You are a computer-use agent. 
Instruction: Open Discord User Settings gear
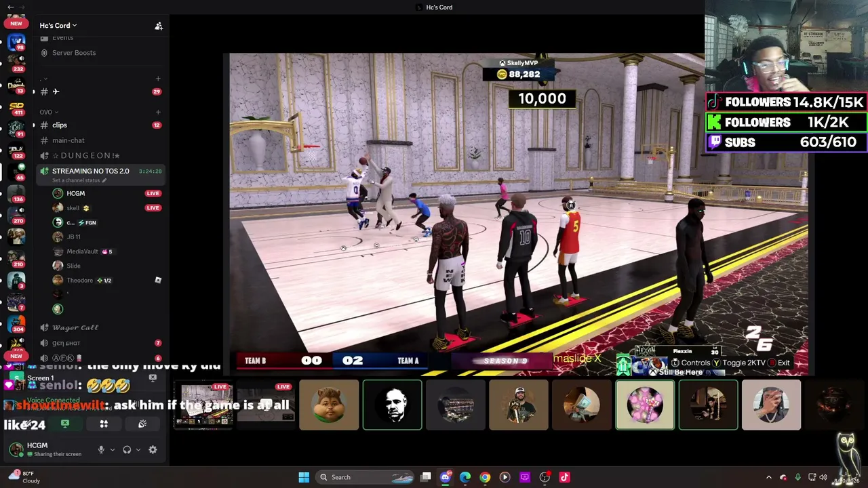tap(153, 449)
